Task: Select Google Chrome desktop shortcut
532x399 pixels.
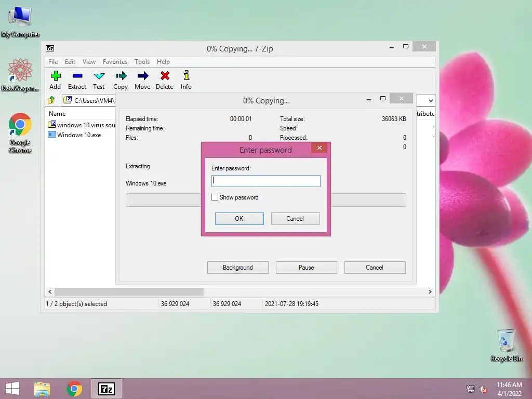Action: (20, 132)
